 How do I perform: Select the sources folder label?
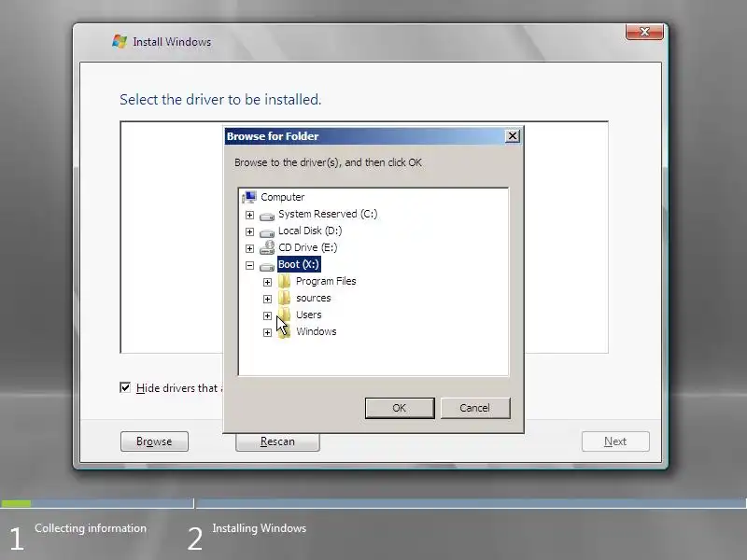pyautogui.click(x=314, y=298)
